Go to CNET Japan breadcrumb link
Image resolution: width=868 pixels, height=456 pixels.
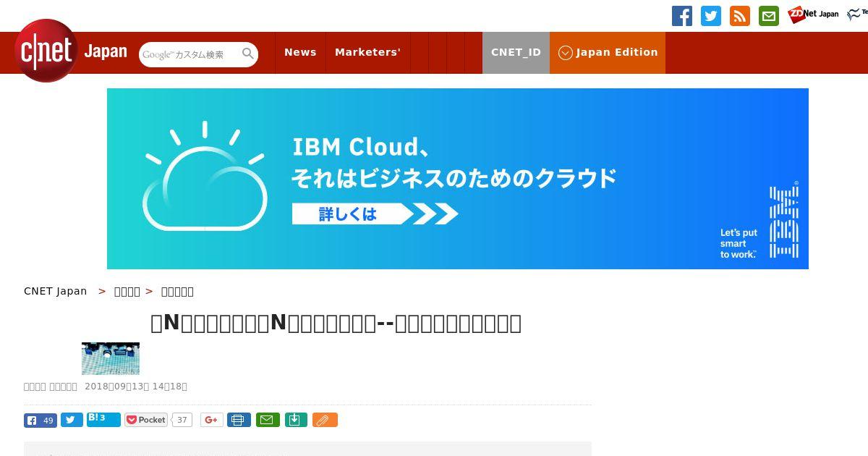56,291
